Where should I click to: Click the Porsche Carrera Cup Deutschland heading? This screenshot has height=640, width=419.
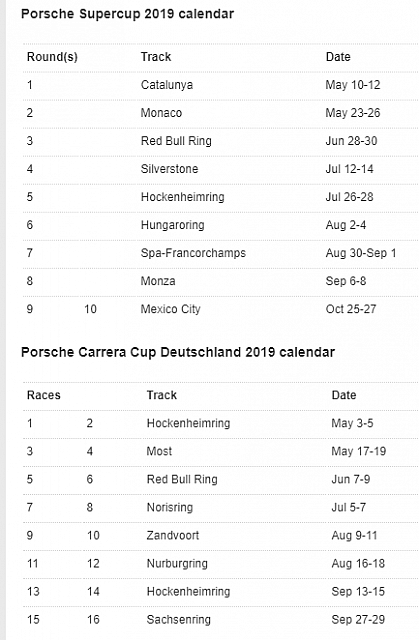(178, 352)
